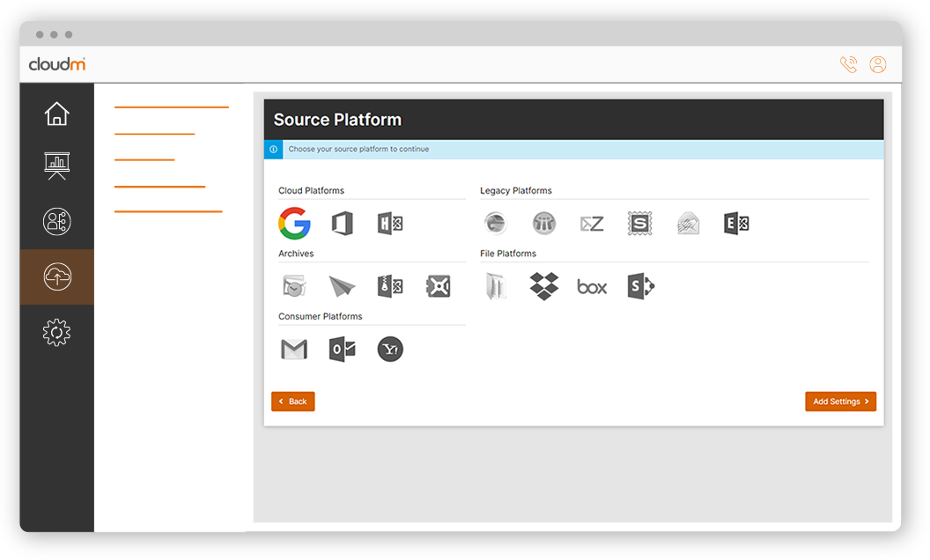Pick Gmail under Consumer Platforms

coord(294,350)
